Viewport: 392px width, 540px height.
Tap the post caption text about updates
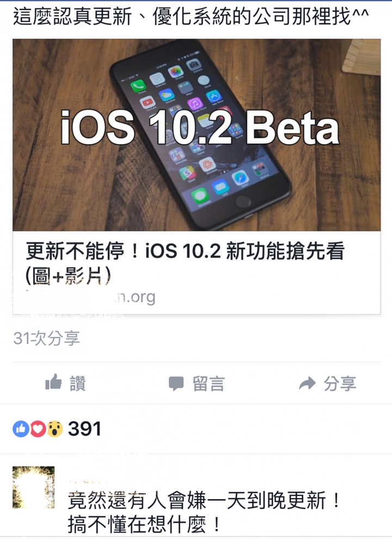tap(191, 16)
